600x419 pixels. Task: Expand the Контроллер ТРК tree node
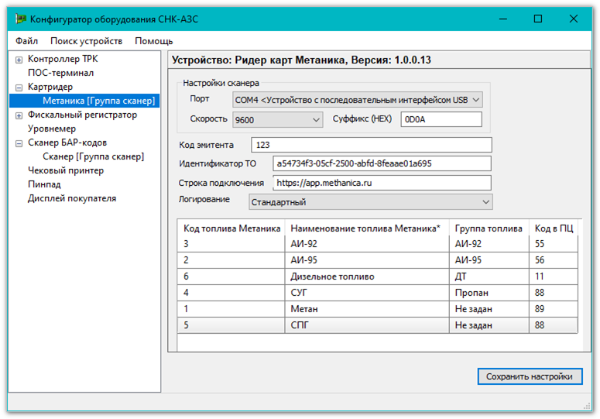19,60
